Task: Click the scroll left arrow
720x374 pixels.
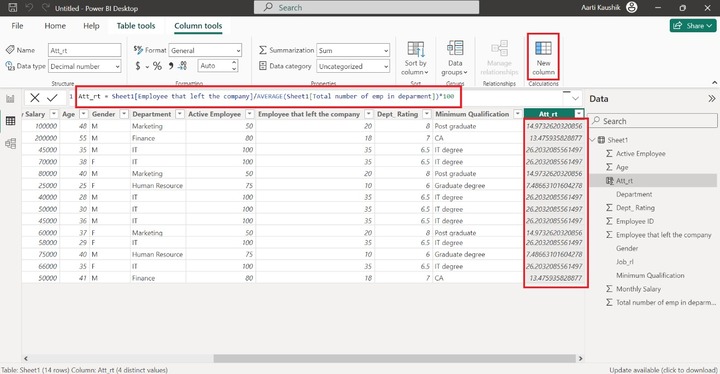Action: click(26, 358)
